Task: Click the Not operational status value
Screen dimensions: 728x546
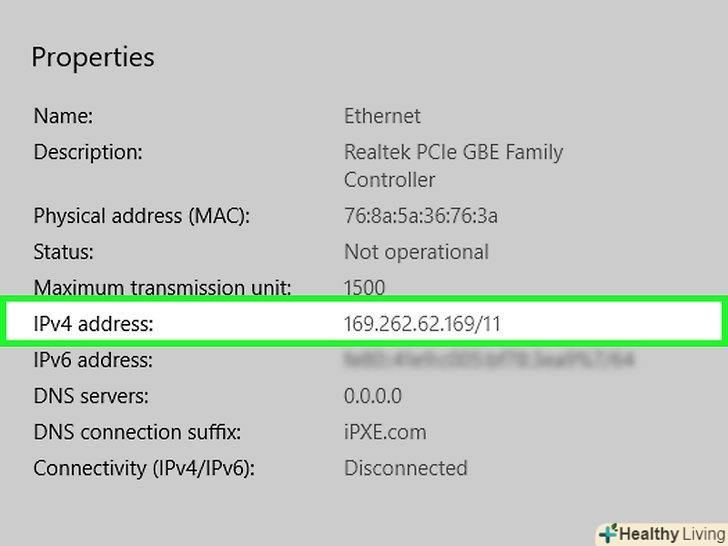Action: [416, 252]
